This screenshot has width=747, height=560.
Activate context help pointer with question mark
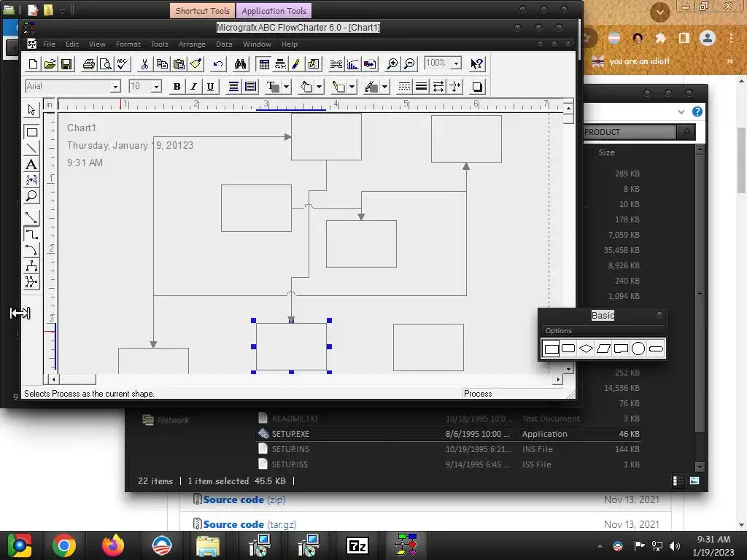(x=476, y=64)
